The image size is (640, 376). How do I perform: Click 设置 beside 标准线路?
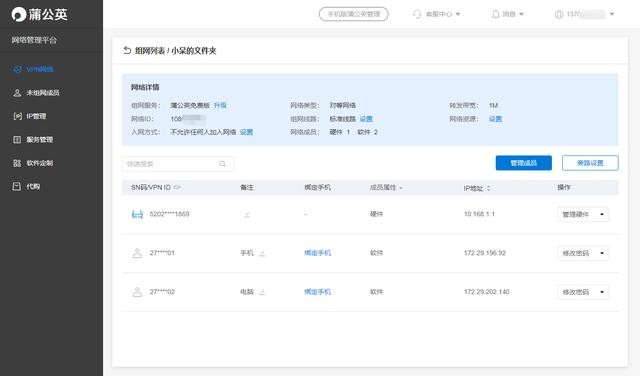(x=366, y=119)
